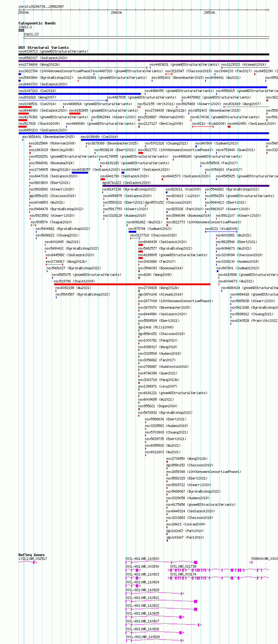Screen dimensions: 278x644
Task: Click the nsv1048531 Coe2014 label
Action: (x=37, y=104)
